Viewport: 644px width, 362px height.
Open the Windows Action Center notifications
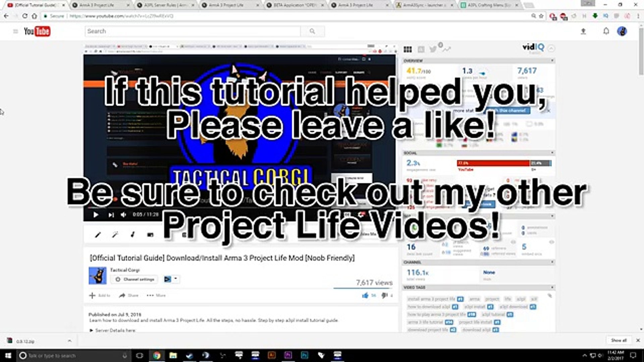(633, 355)
